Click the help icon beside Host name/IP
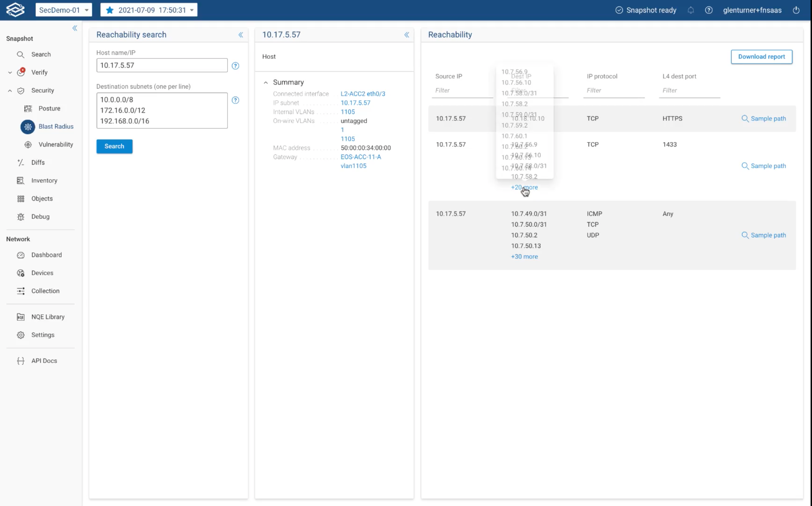The image size is (812, 506). coord(235,65)
